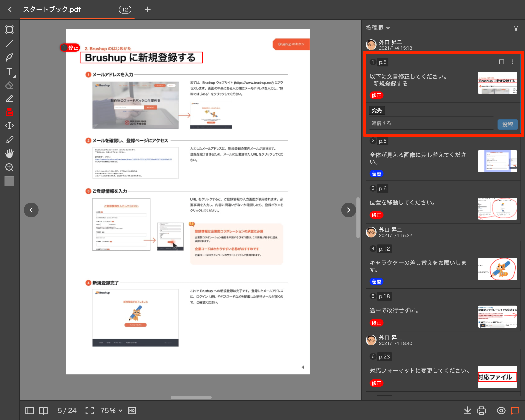Select the スタートブック.pdf tab
The image size is (525, 420).
(52, 9)
